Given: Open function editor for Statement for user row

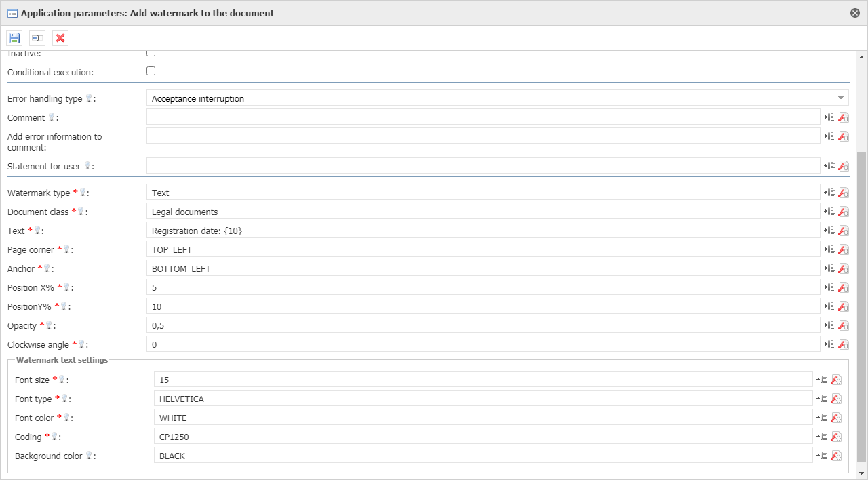Looking at the screenshot, I should (x=844, y=166).
